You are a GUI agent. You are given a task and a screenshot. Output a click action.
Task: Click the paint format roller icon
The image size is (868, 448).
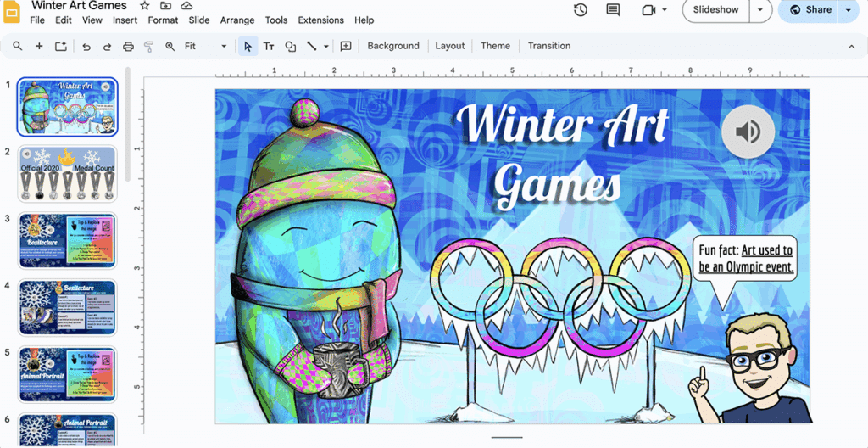click(148, 47)
